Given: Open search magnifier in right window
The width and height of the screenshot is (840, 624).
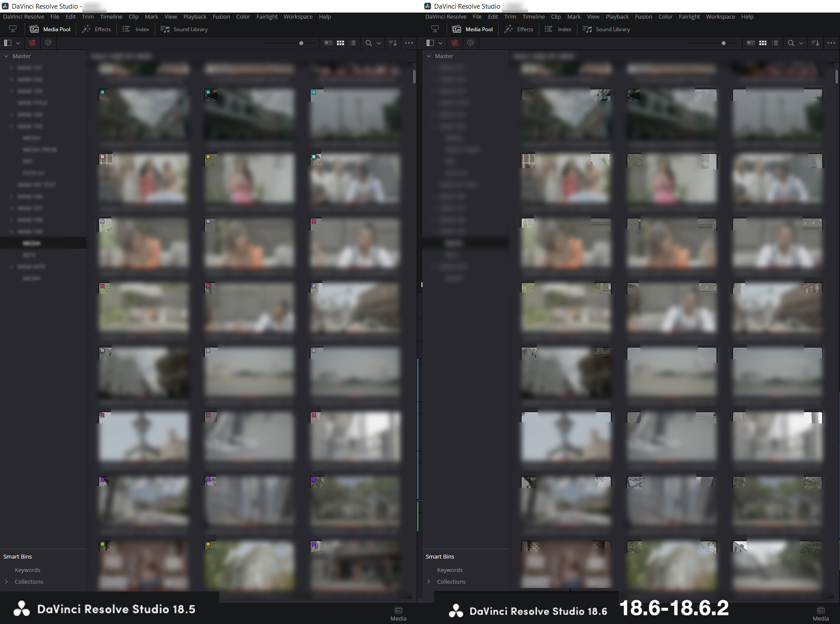Looking at the screenshot, I should (791, 43).
